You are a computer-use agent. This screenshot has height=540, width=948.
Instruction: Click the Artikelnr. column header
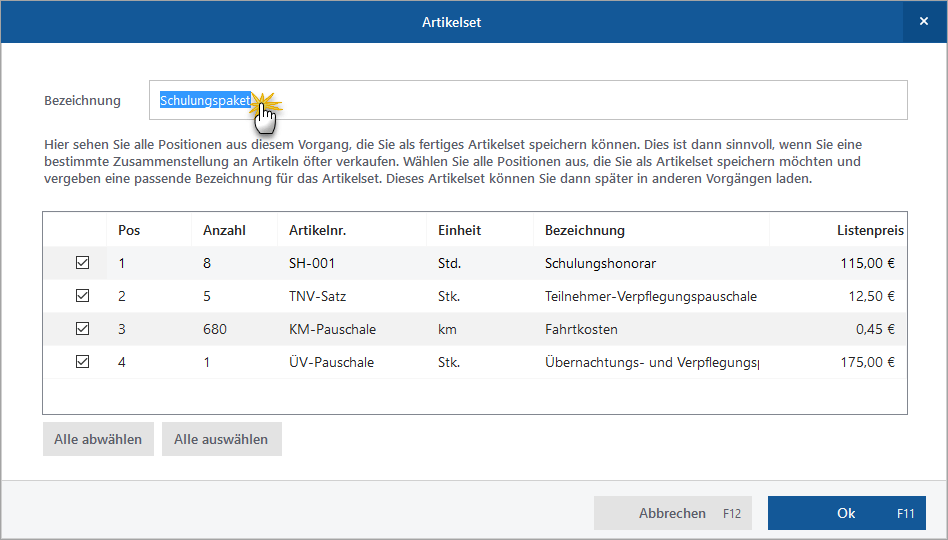click(317, 230)
